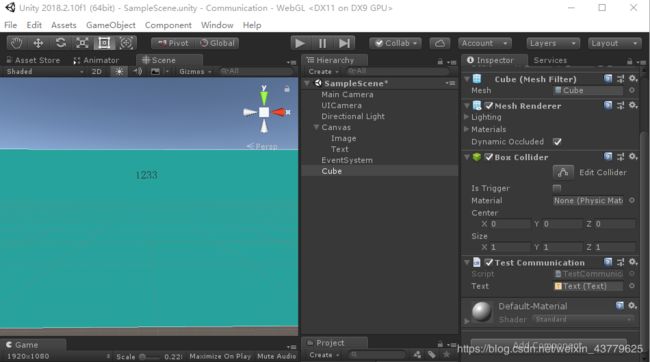Open the Gizmos dropdown
Screen dimensions: 650x362
(x=195, y=71)
